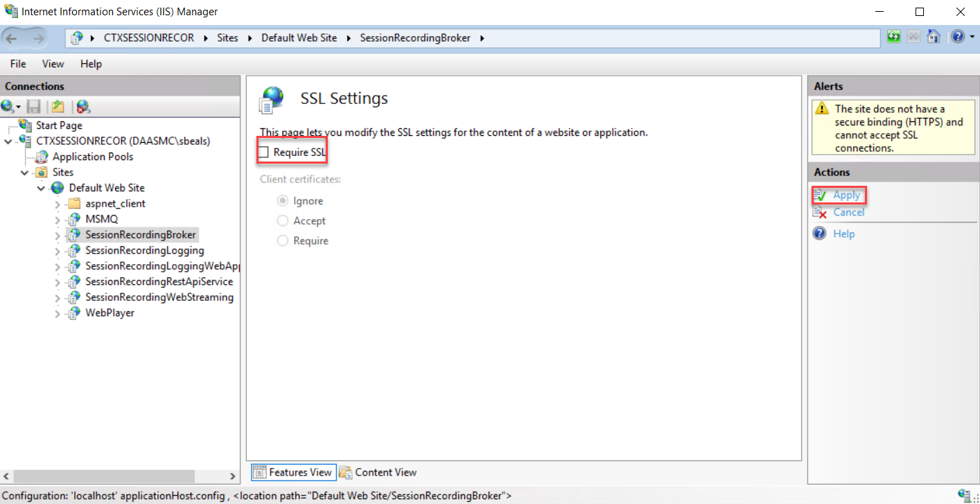This screenshot has width=980, height=504.
Task: Click the IIS Manager title bar icon
Action: point(10,11)
